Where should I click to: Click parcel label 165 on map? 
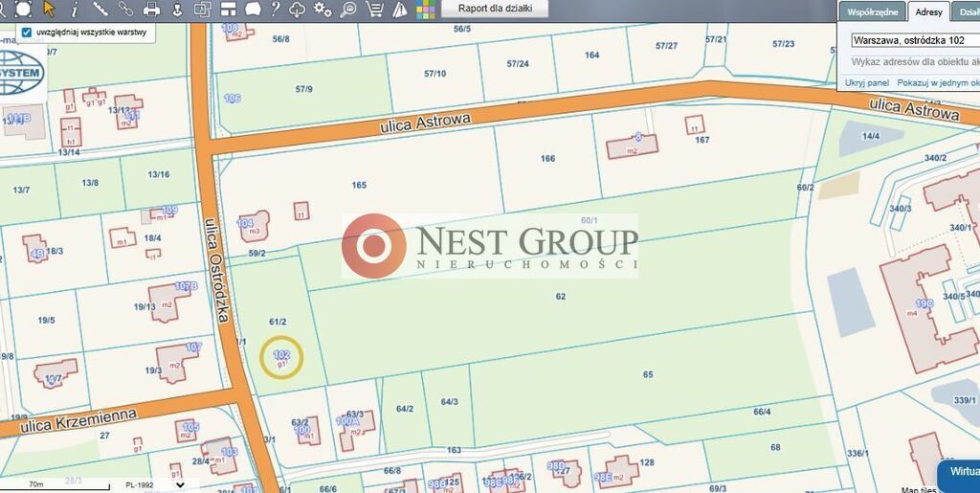pyautogui.click(x=359, y=185)
